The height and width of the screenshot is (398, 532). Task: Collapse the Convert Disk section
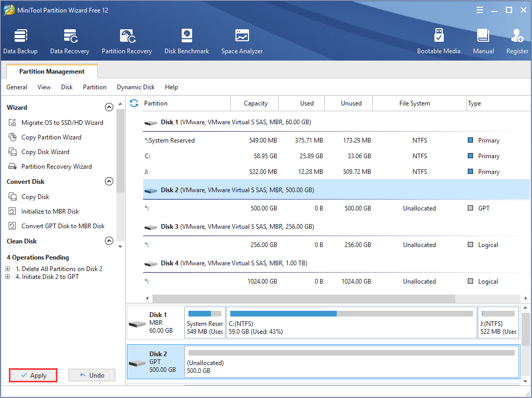click(x=109, y=181)
